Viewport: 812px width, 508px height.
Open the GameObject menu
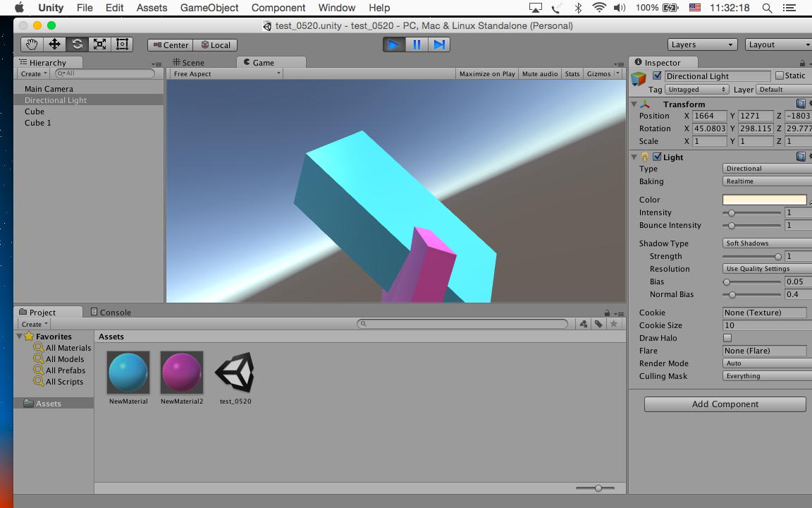pos(209,8)
